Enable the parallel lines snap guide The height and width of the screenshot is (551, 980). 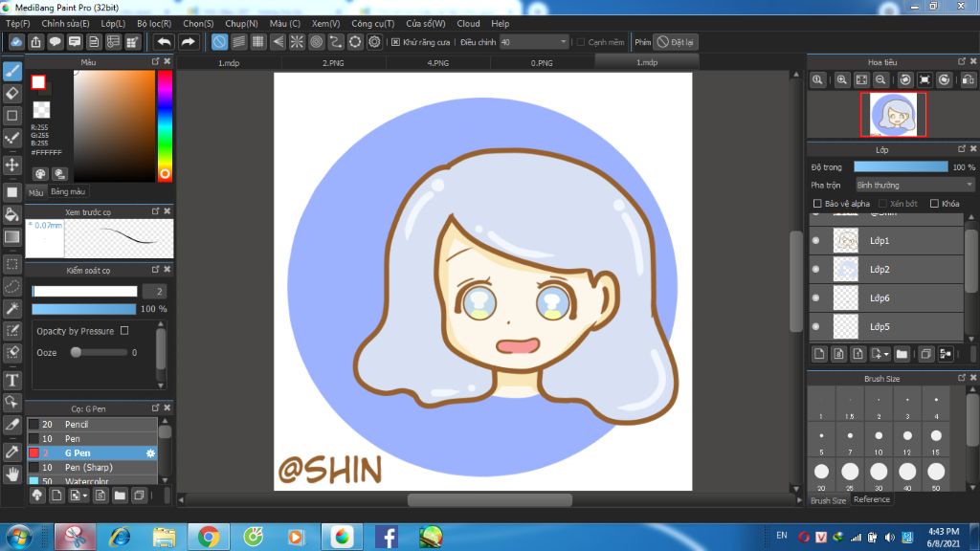[238, 42]
